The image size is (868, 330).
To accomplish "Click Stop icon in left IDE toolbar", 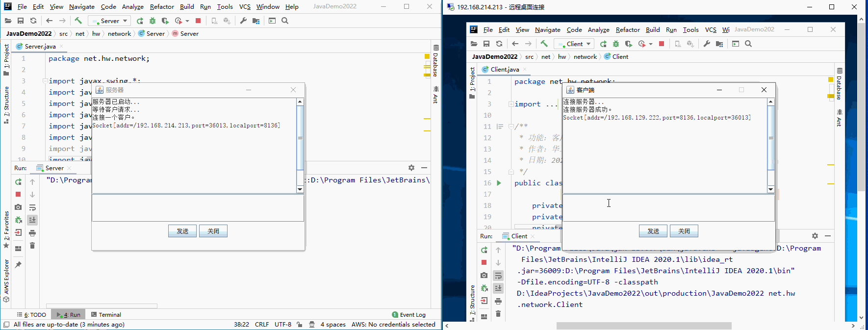I will [x=198, y=21].
